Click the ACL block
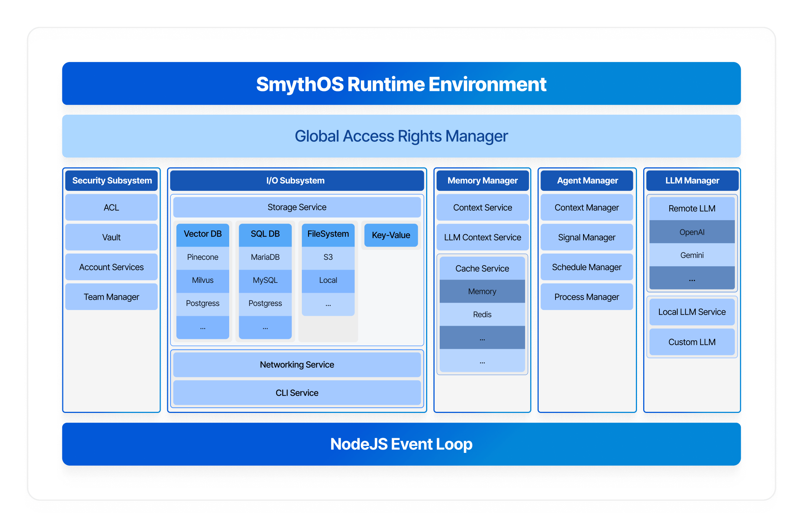 click(x=111, y=207)
